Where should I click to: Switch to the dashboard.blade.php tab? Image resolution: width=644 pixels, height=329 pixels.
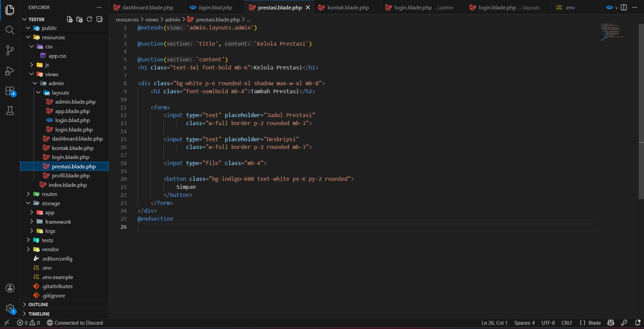pos(148,7)
